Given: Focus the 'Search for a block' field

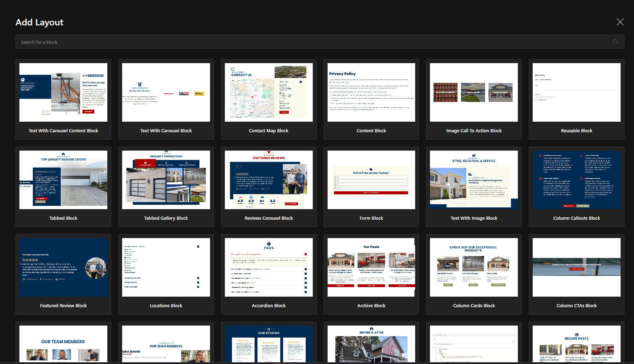Looking at the screenshot, I should coord(320,42).
